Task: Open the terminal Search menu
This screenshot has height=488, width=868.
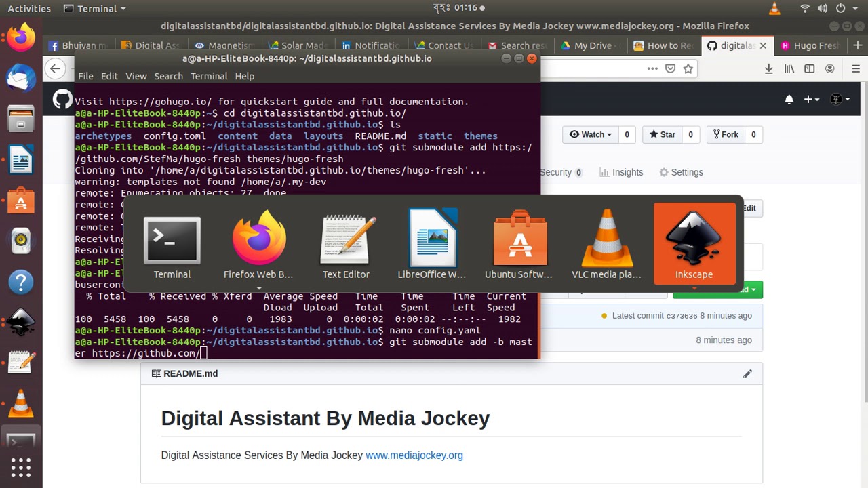Action: click(168, 76)
